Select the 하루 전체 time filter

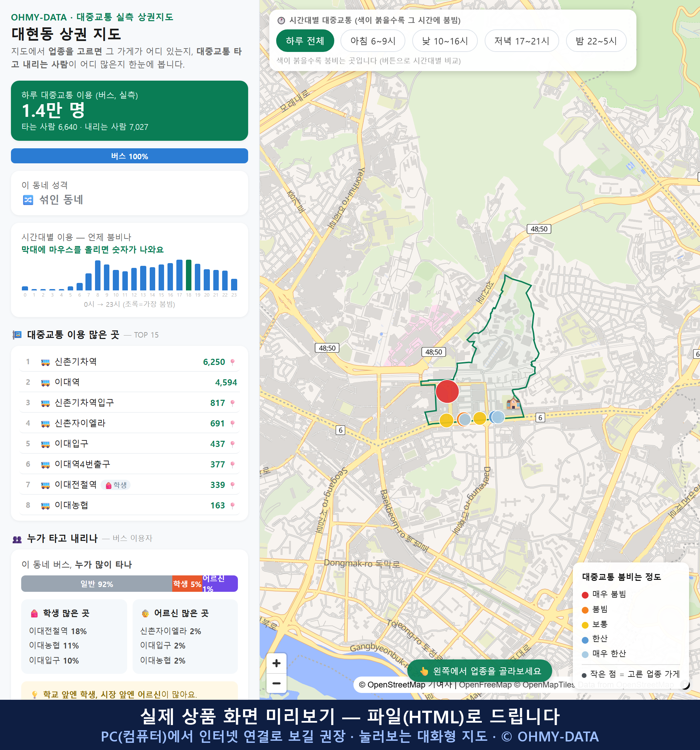click(x=305, y=41)
